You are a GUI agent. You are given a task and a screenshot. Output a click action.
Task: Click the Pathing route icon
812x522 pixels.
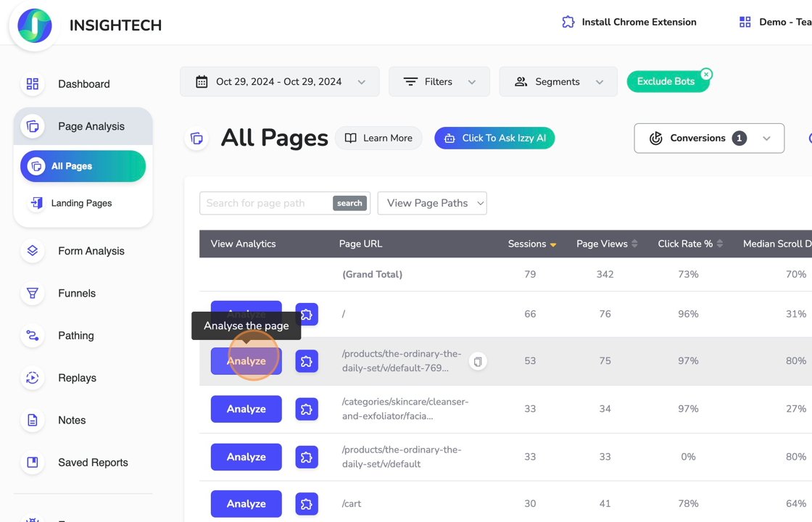(x=33, y=336)
